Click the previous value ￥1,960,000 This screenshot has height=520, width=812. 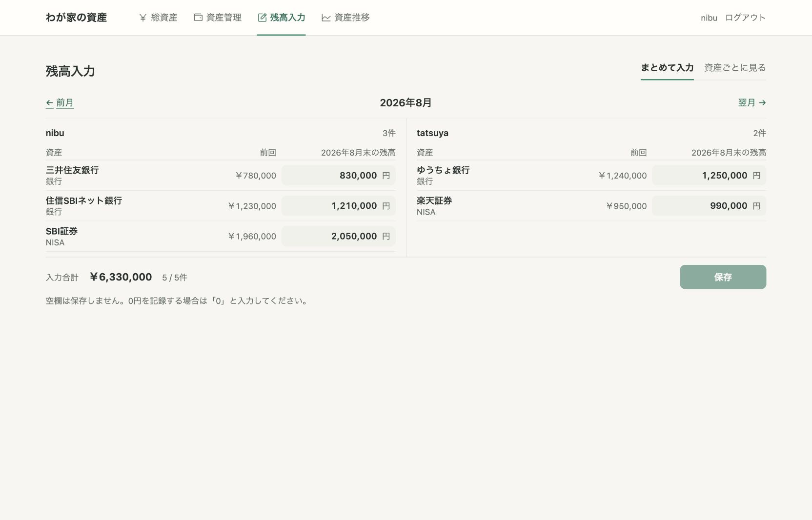252,237
